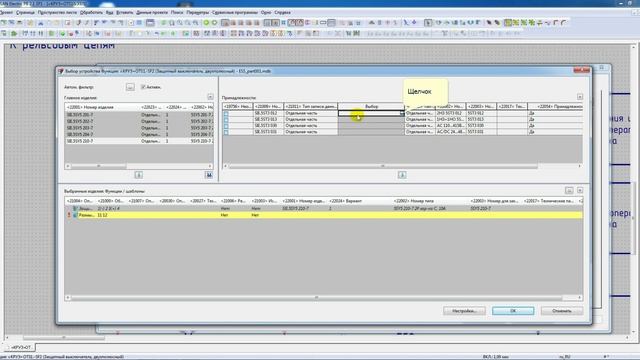
Task: Click the Настройки... button
Action: tap(464, 311)
